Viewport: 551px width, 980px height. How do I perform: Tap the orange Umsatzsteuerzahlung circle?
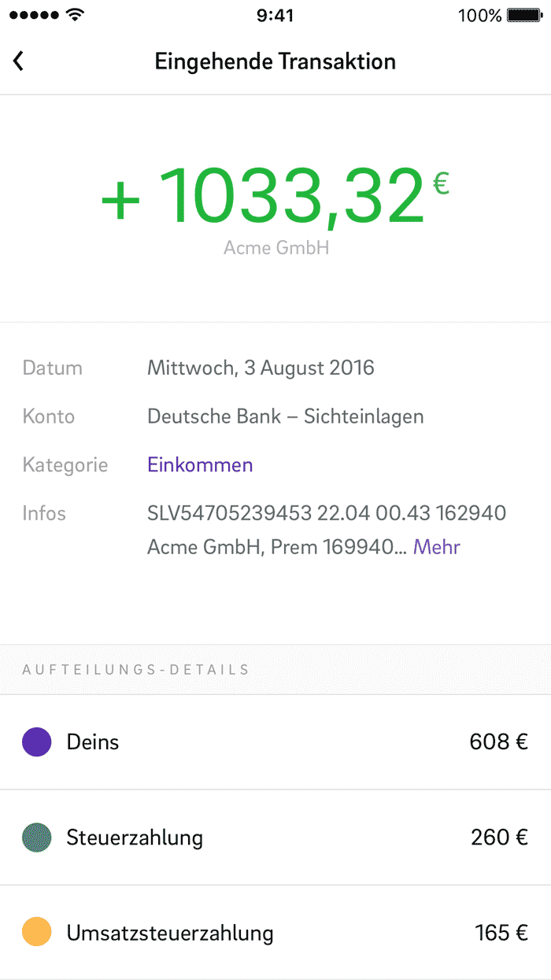click(37, 933)
